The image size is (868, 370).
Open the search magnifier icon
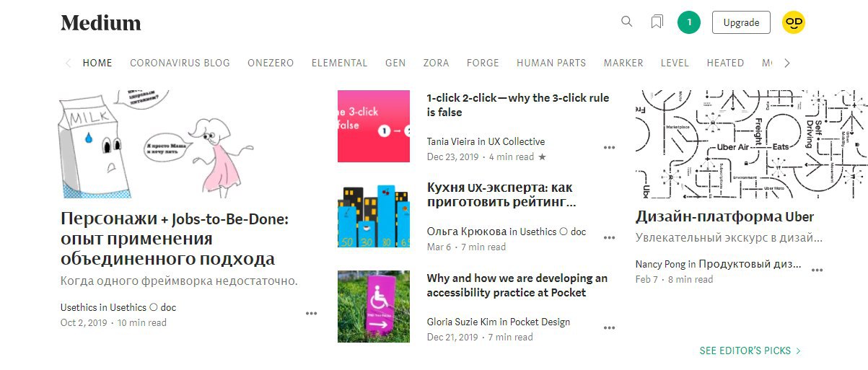click(x=627, y=22)
